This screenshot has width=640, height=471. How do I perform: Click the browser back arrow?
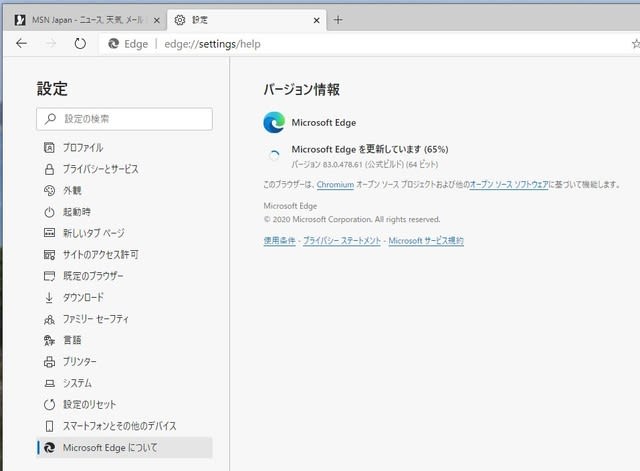point(21,43)
